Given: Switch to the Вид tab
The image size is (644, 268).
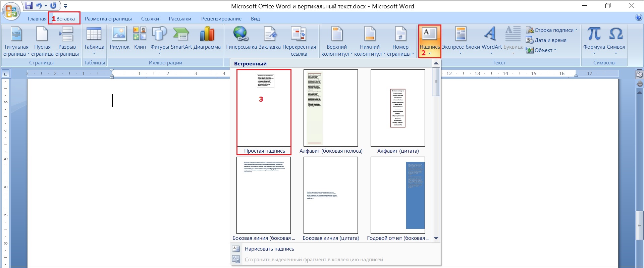Looking at the screenshot, I should [x=255, y=19].
